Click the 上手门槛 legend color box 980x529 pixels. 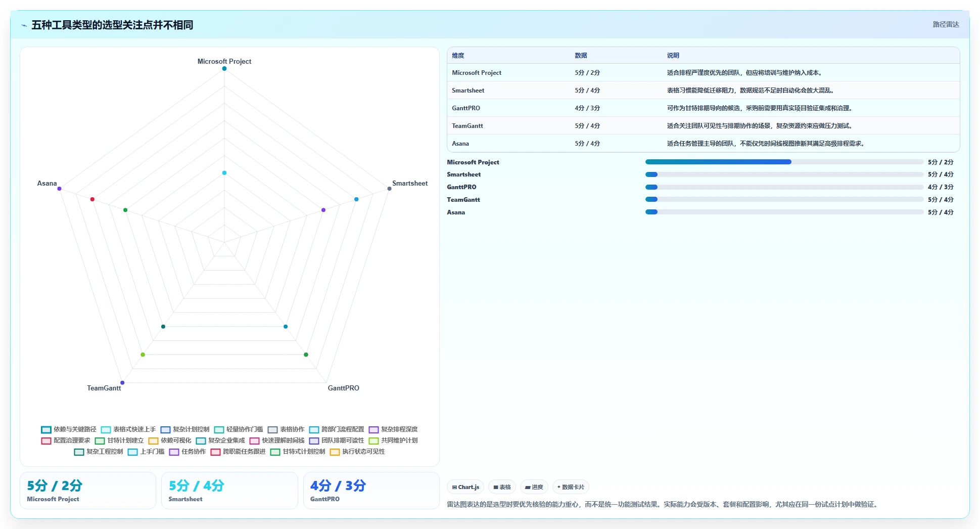pyautogui.click(x=132, y=452)
